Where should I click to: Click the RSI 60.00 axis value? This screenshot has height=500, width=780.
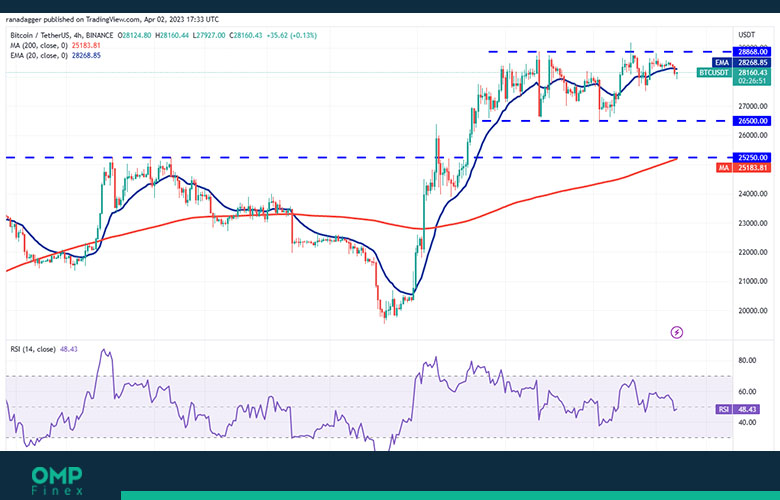(747, 392)
